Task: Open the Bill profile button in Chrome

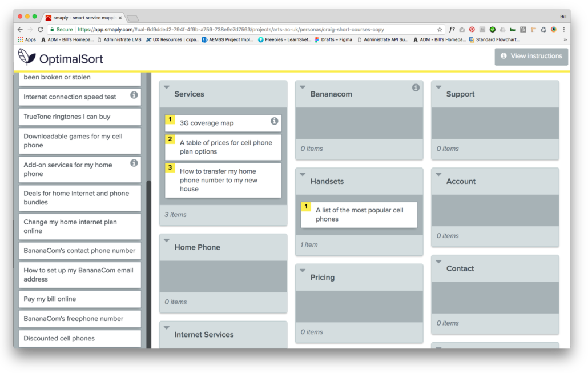Action: click(563, 17)
